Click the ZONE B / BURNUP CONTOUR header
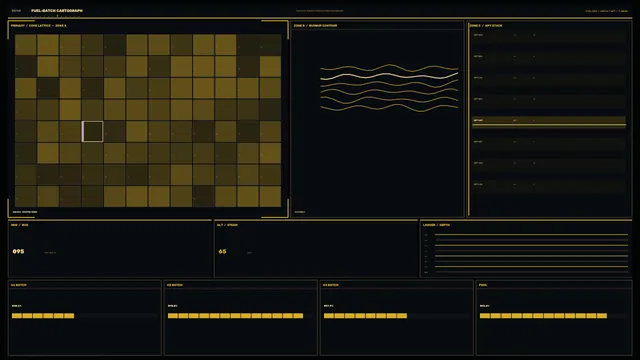Screen dimensions: 640x360 pyautogui.click(x=316, y=26)
